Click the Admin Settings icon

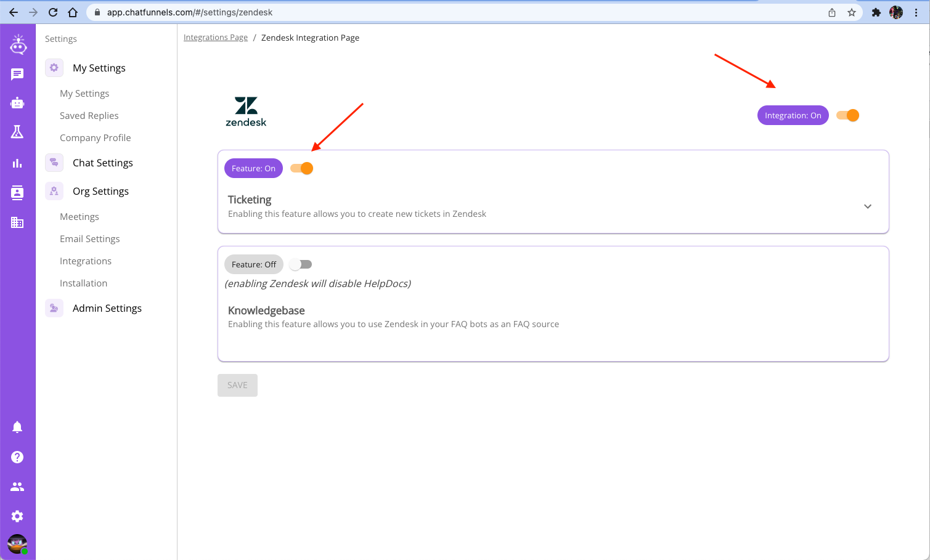[x=54, y=308]
